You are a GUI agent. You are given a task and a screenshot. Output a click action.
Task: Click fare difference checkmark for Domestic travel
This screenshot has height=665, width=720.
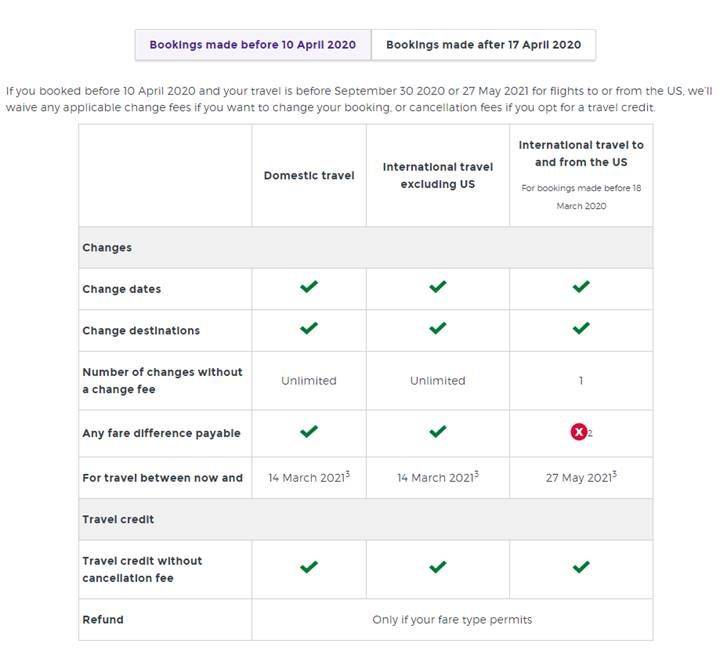coord(309,432)
